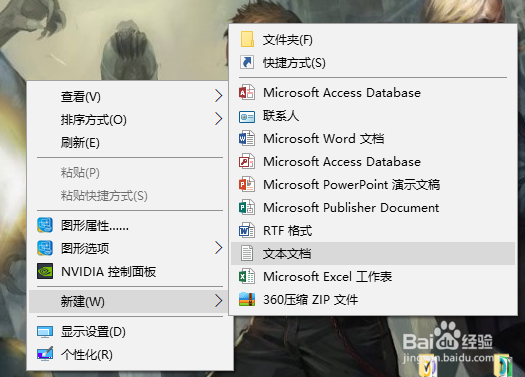Create a 360压缩 ZIP 文件

point(373,299)
